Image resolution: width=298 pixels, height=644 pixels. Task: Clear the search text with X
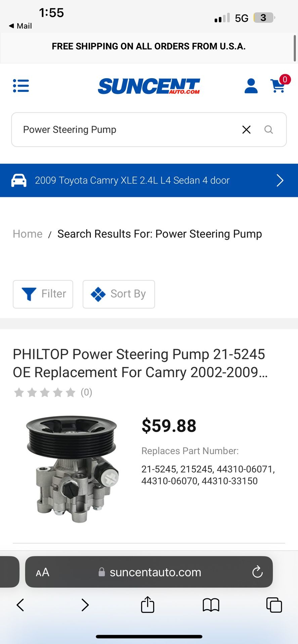pyautogui.click(x=246, y=130)
